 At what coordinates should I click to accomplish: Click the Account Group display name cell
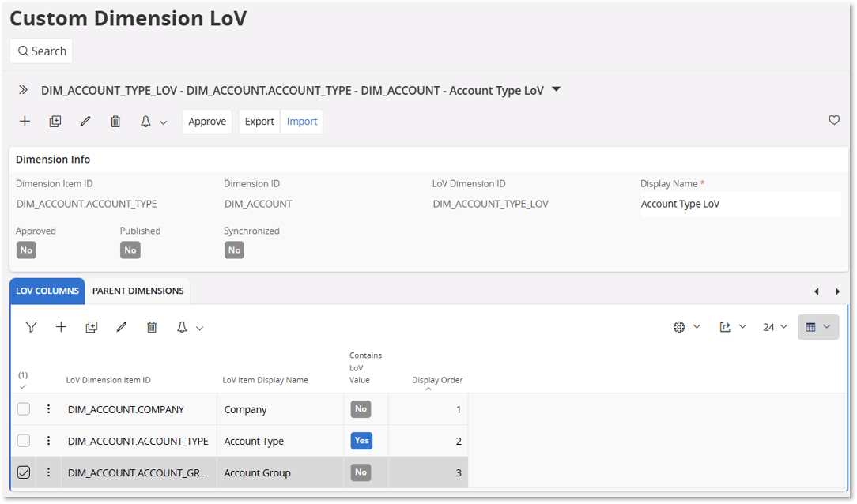[281, 473]
